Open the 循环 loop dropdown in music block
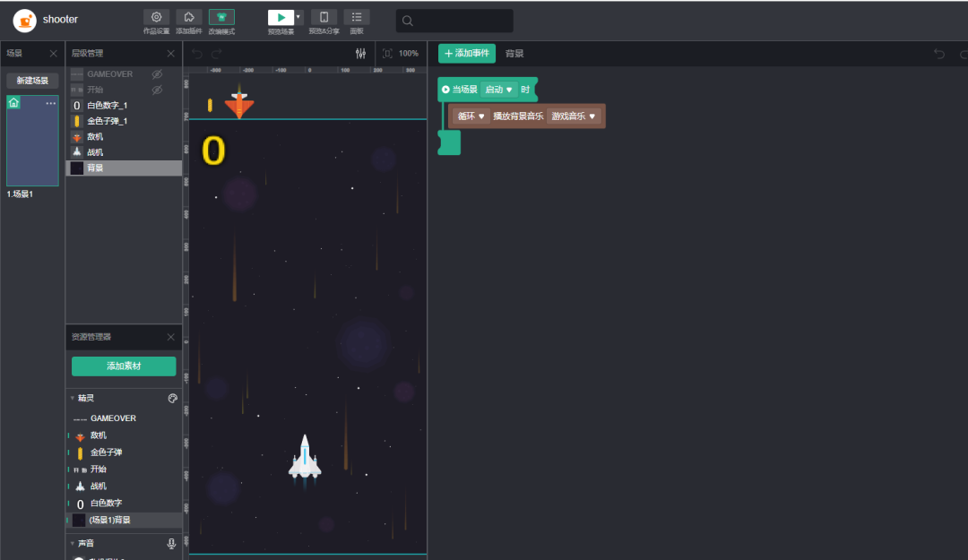This screenshot has width=968, height=560. click(x=471, y=116)
